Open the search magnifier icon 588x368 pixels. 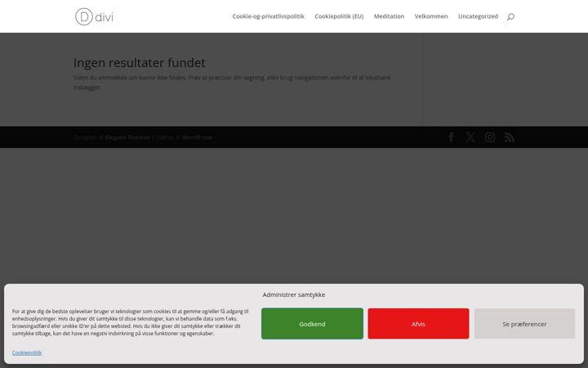(x=510, y=16)
